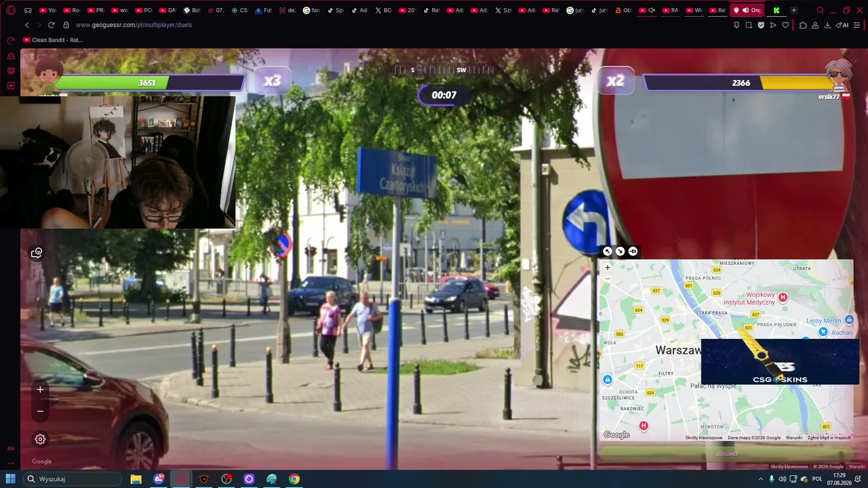Submit guess with the ZGADNIJ button
Viewport: 868px width, 488px height.
726,453
